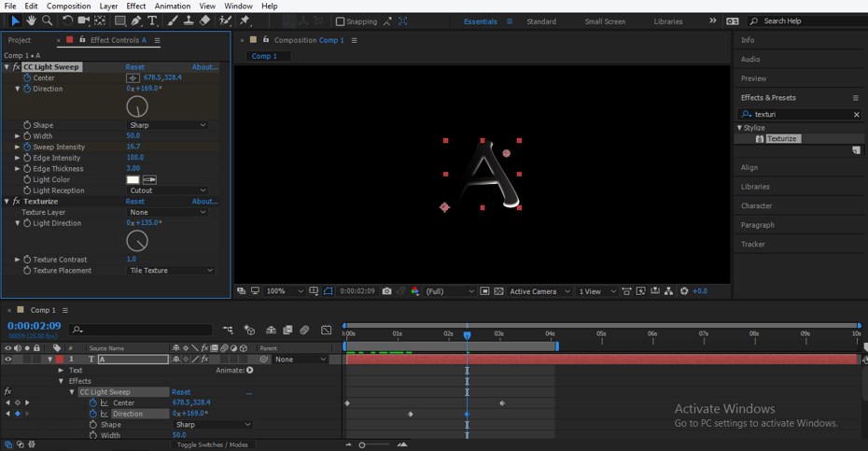This screenshot has width=868, height=451.
Task: Activate the Eraser tool
Action: (x=204, y=21)
